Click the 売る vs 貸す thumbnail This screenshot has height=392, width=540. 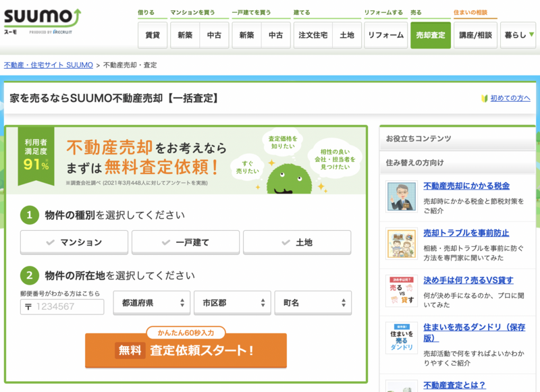click(x=402, y=291)
